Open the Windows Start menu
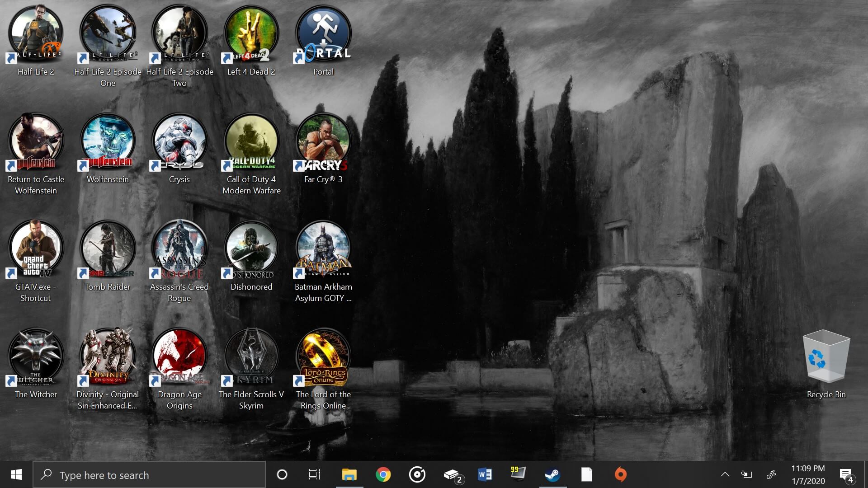 tap(16, 474)
